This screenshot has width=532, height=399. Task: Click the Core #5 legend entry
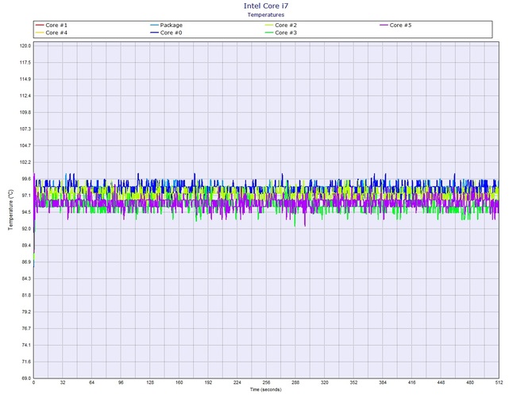(x=395, y=25)
